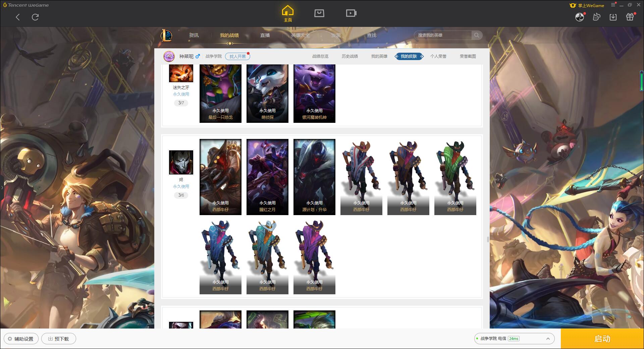Open the soccer ball game icon
Image resolution: width=644 pixels, height=349 pixels.
tap(580, 17)
